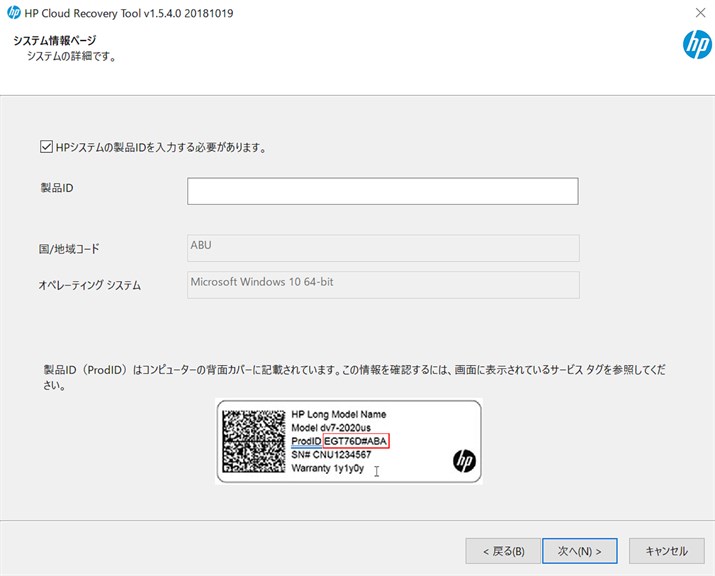This screenshot has width=715, height=576.
Task: Close the HP Cloud Recovery Tool window
Action: (x=700, y=13)
